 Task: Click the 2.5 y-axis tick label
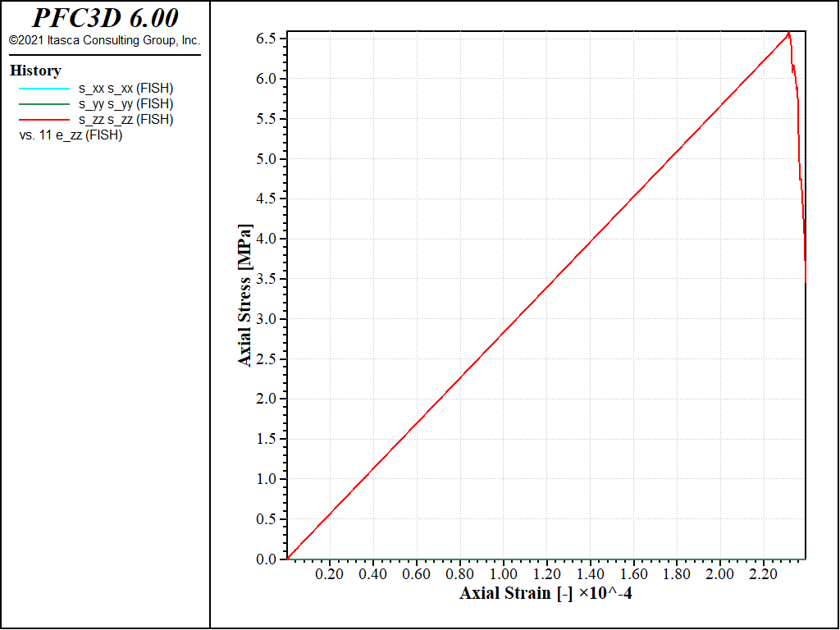(267, 359)
